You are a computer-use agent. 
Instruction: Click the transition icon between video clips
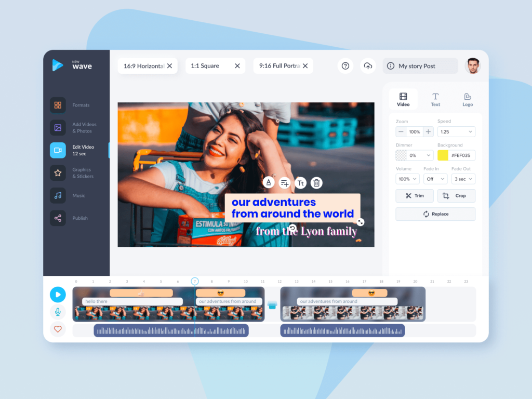click(x=272, y=304)
